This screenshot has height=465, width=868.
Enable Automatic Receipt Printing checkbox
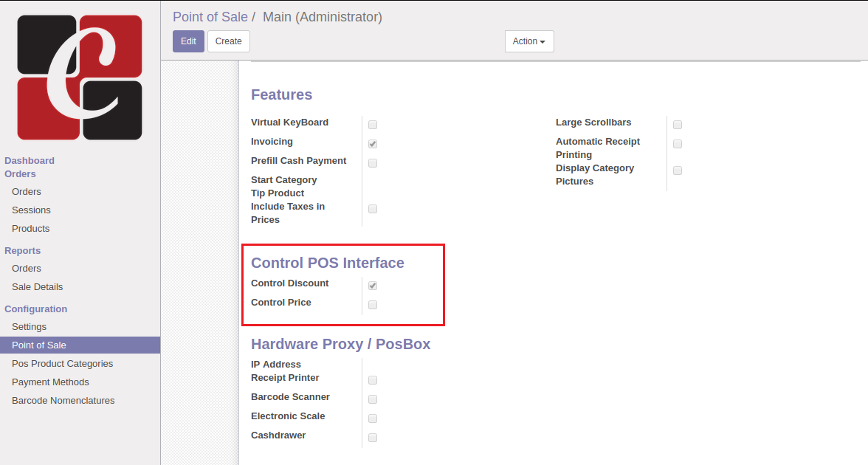[678, 144]
